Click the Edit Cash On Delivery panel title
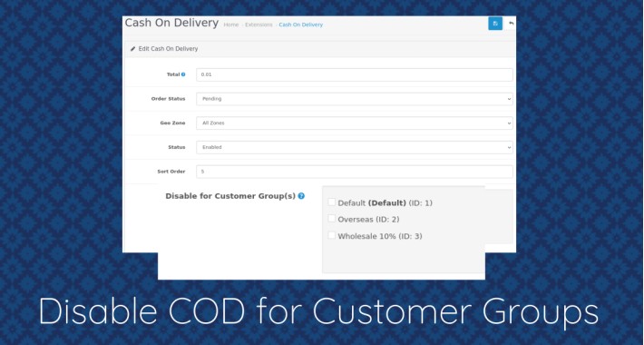644x345 pixels. point(168,48)
